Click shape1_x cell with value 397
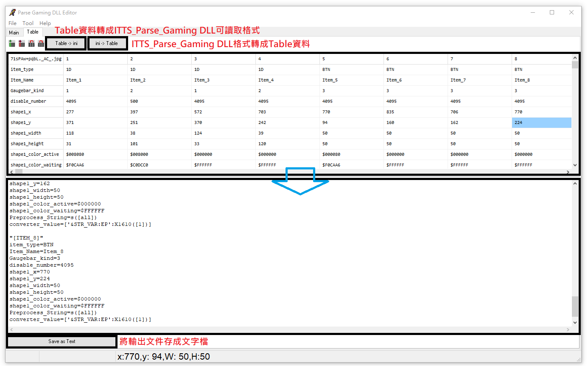Image resolution: width=588 pixels, height=366 pixels. pyautogui.click(x=160, y=112)
